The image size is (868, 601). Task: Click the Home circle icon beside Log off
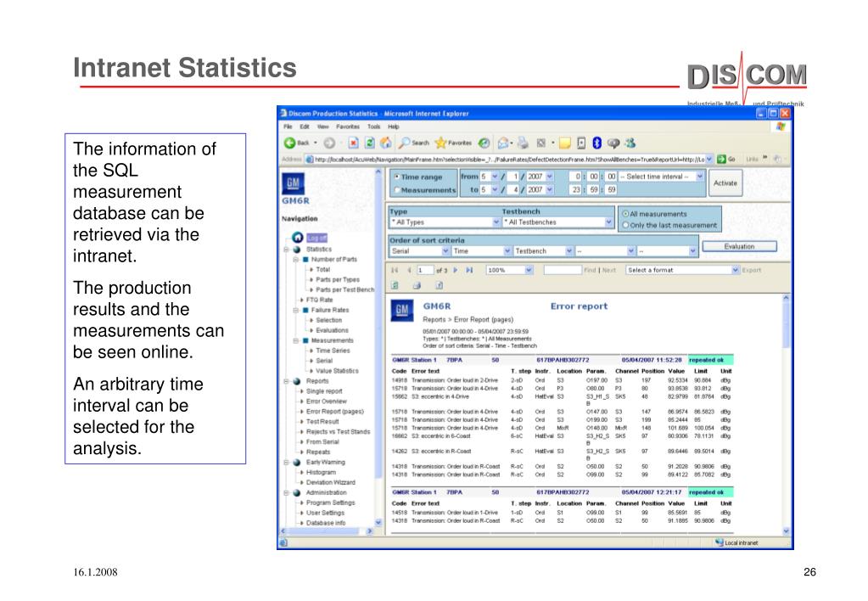pyautogui.click(x=297, y=237)
